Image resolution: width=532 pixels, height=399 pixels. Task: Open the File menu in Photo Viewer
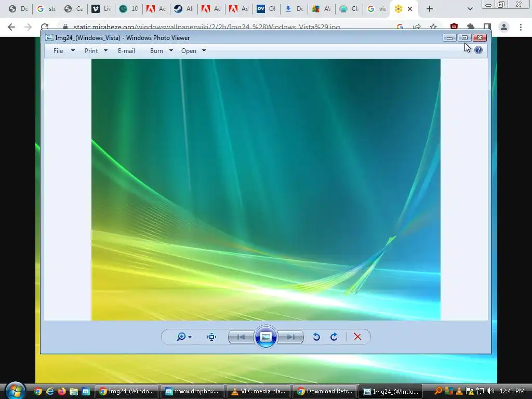[58, 51]
